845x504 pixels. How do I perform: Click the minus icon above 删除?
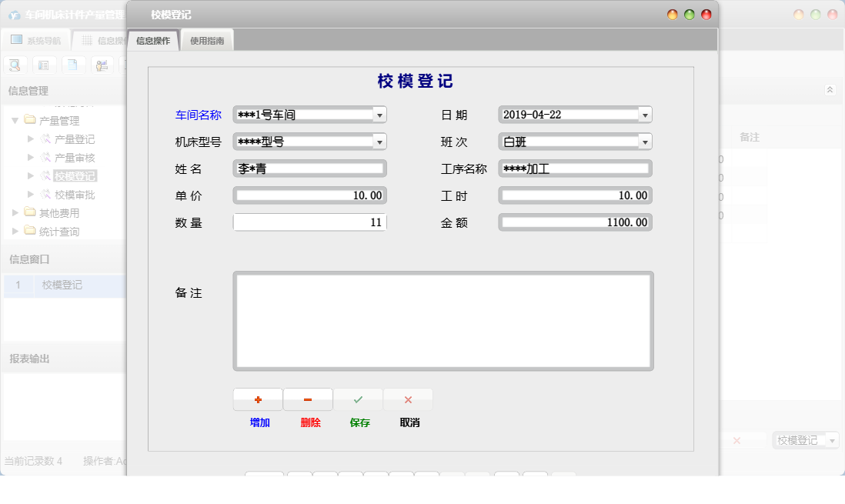[x=308, y=399]
